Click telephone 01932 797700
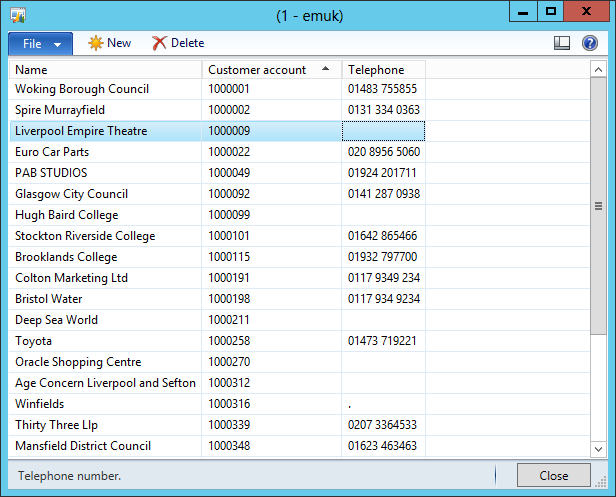Image resolution: width=616 pixels, height=497 pixels. (x=382, y=257)
